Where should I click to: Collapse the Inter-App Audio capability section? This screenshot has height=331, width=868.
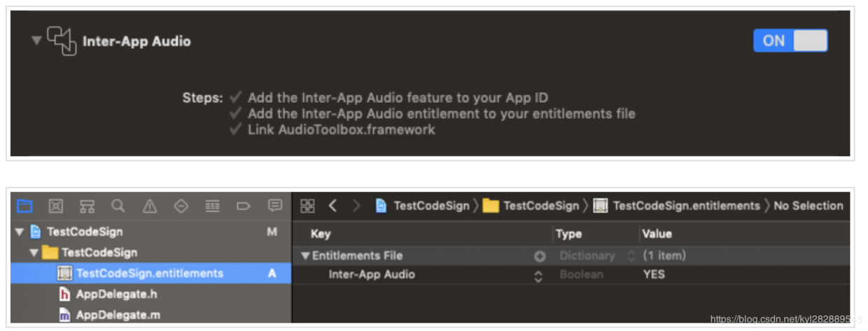tap(36, 41)
